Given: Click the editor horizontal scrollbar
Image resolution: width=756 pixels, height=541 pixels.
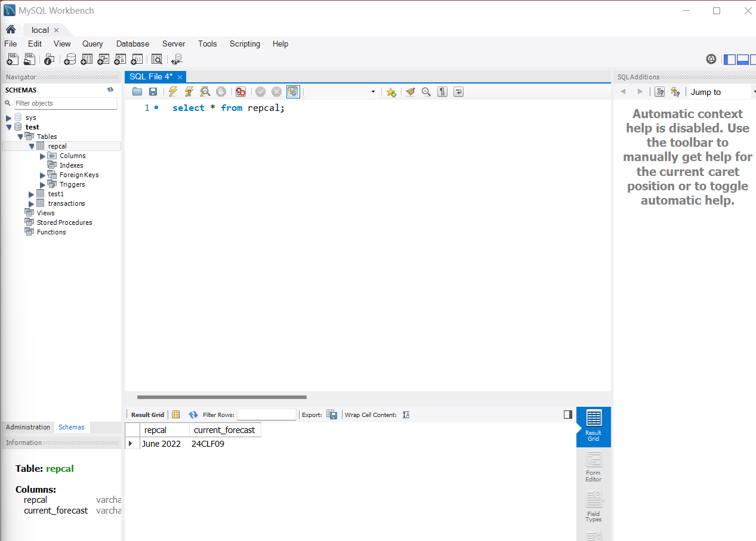Looking at the screenshot, I should point(221,397).
